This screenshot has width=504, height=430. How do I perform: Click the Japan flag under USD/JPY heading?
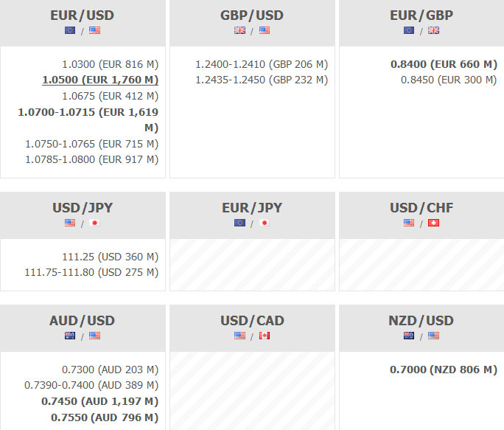click(94, 223)
